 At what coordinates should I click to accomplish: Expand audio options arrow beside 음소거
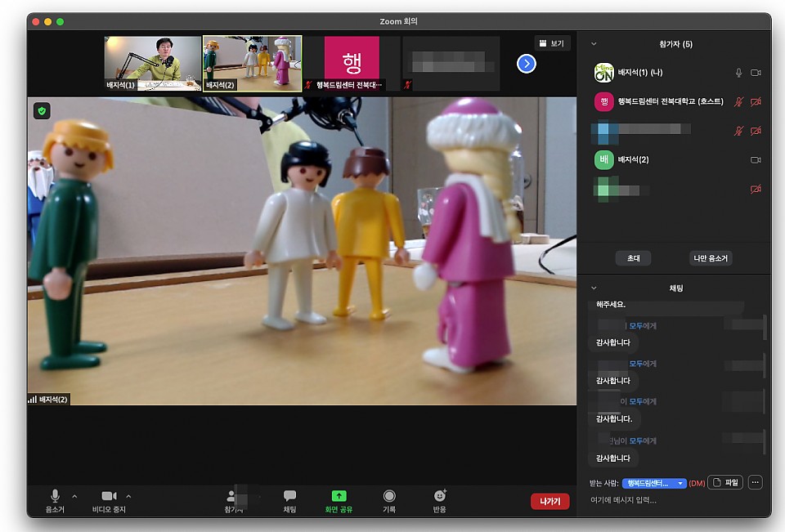(x=74, y=496)
